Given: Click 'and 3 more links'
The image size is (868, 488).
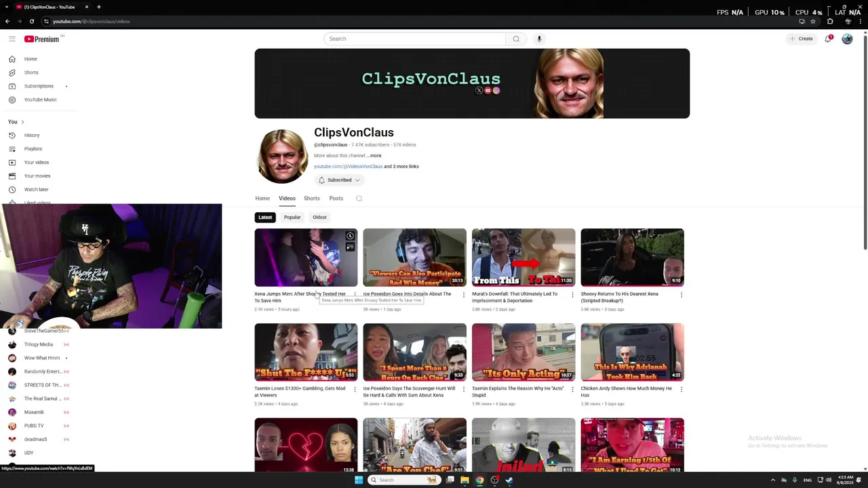Looking at the screenshot, I should click(x=401, y=167).
